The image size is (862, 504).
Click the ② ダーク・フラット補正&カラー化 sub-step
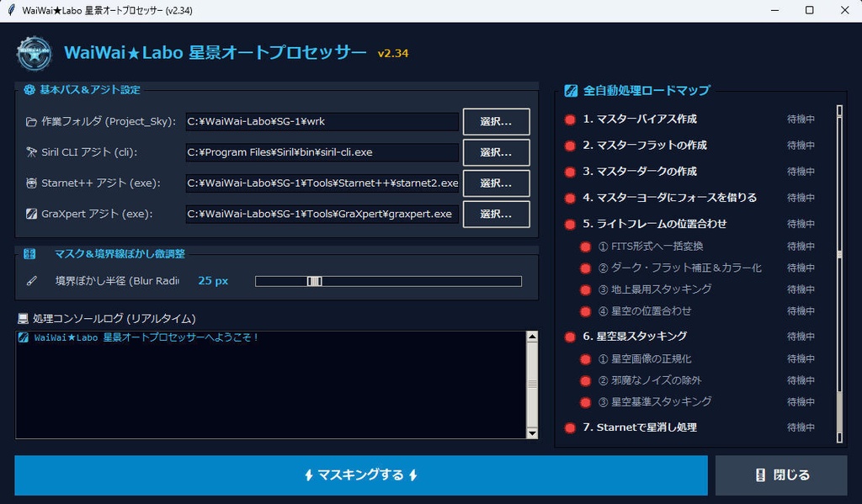click(680, 268)
